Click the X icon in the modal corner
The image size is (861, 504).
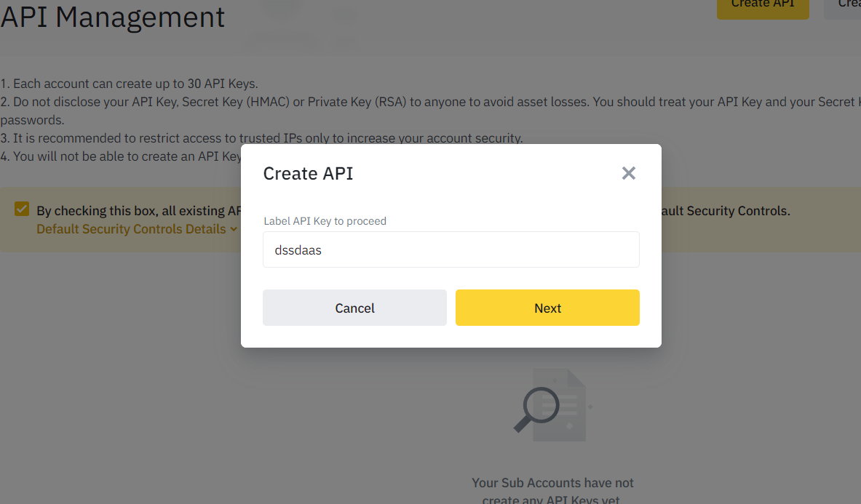point(628,173)
